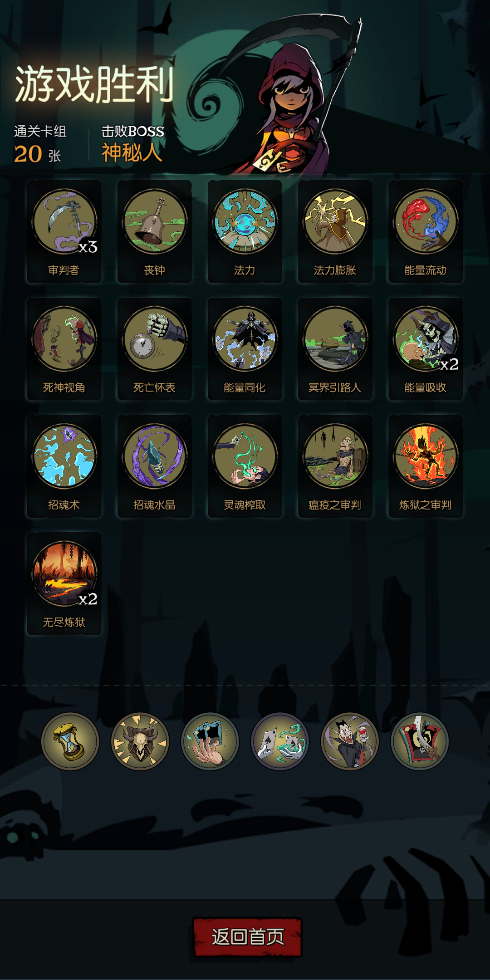This screenshot has height=980, width=490.
Task: Tap the hand holding cards relic
Action: 210,741
